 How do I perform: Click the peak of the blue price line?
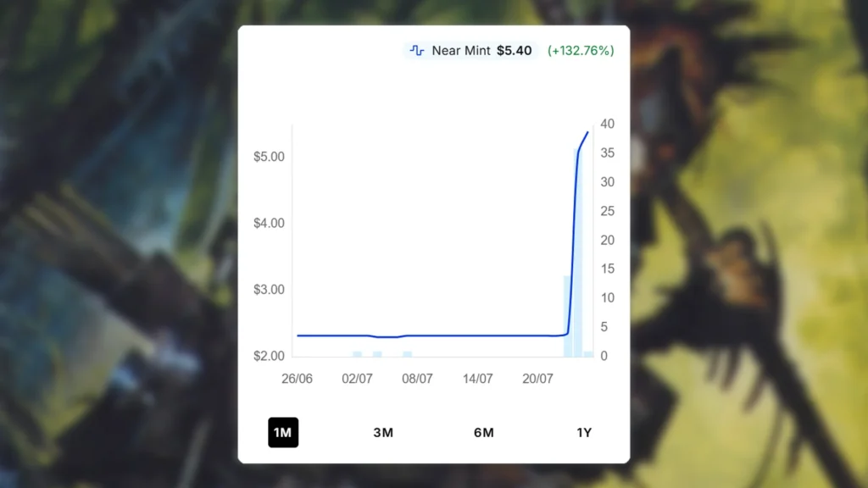[586, 133]
